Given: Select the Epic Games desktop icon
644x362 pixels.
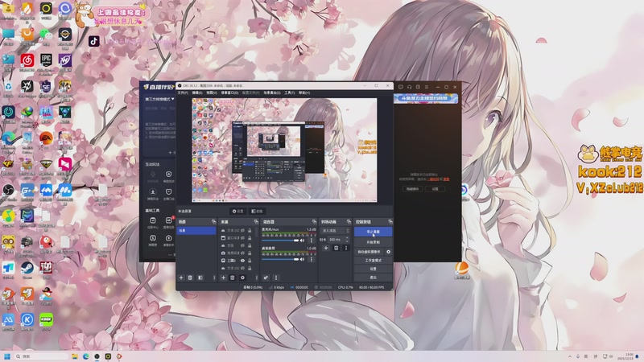Looking at the screenshot, I should 46,60.
